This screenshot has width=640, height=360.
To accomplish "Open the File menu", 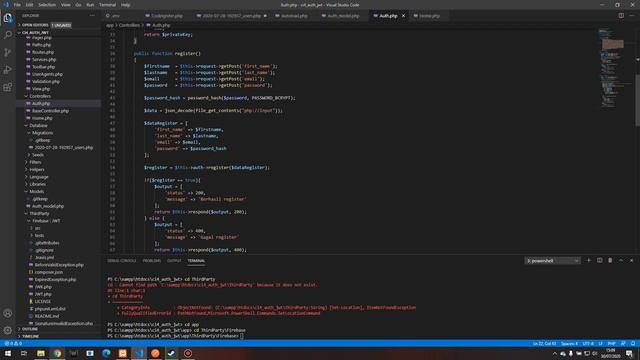I will click(17, 5).
